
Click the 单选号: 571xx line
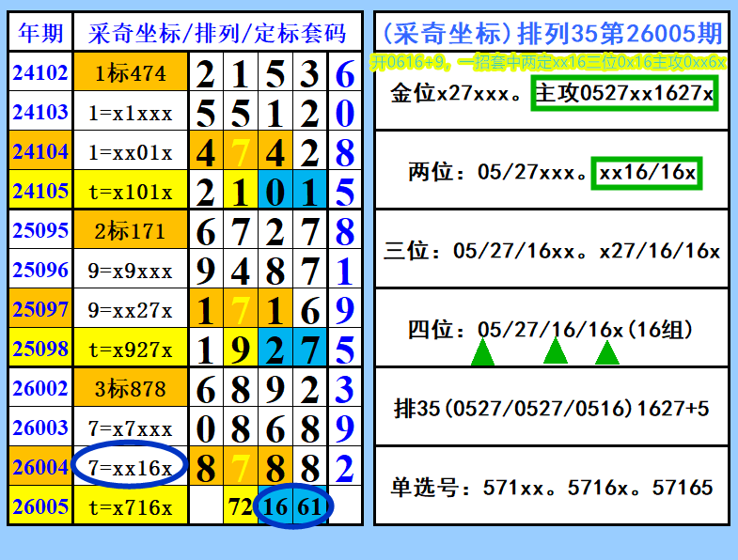[552, 487]
